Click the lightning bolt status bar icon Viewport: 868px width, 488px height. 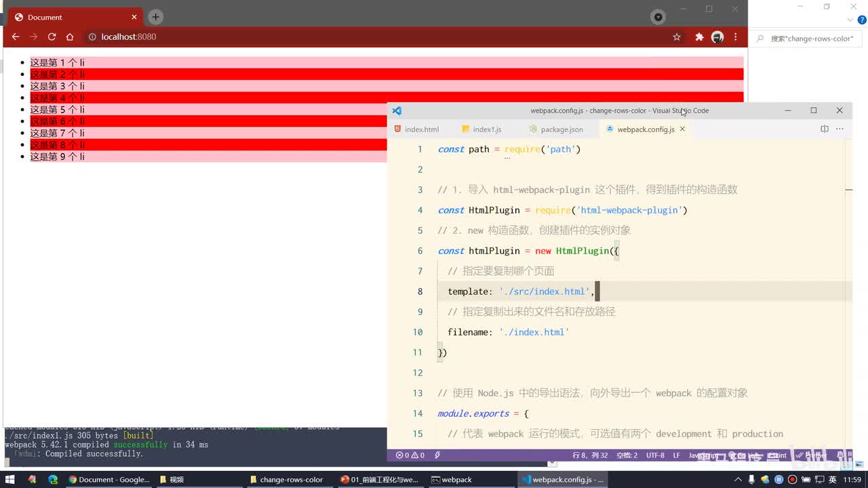pos(437,455)
